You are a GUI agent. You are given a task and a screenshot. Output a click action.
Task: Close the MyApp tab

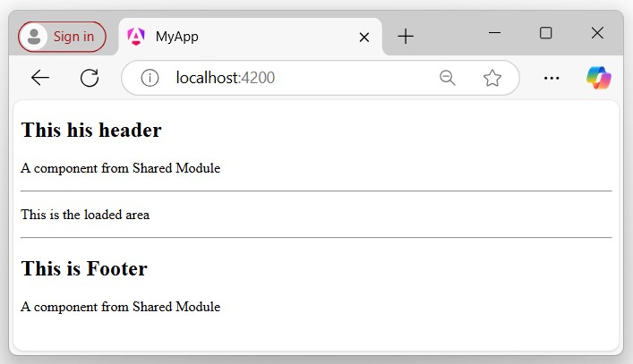coord(364,37)
